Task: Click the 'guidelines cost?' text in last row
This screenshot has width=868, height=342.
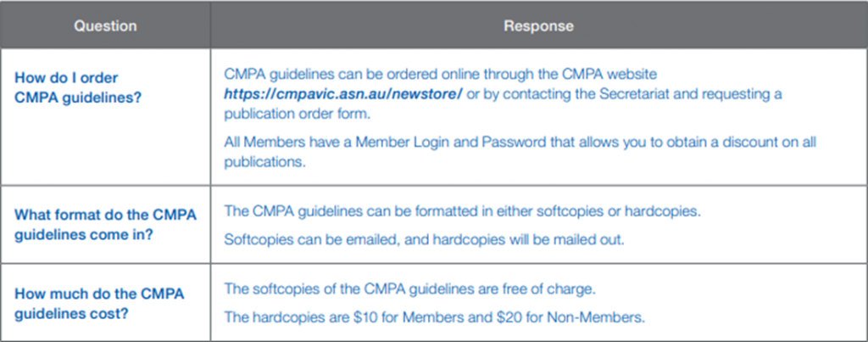Action: pyautogui.click(x=71, y=314)
